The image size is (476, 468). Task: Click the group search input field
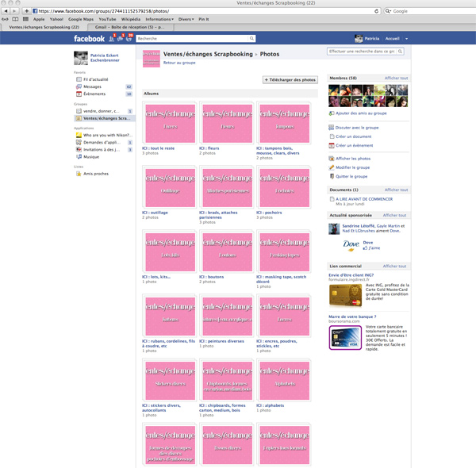point(362,52)
